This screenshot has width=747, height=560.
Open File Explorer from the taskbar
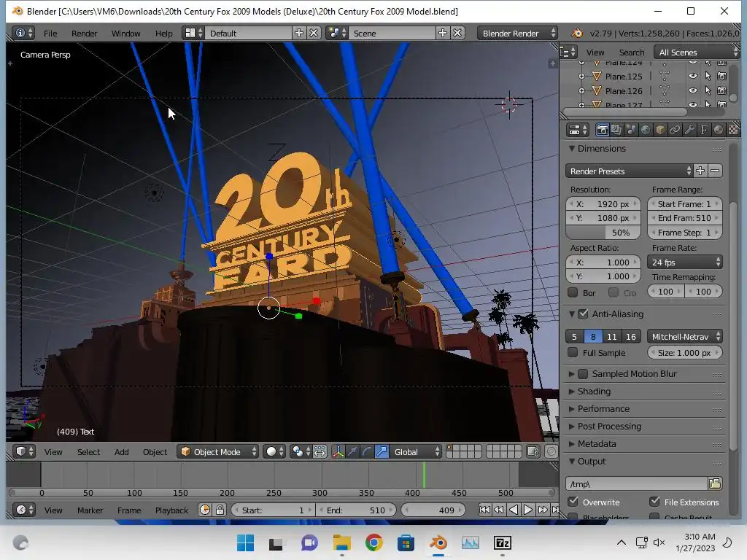tap(342, 542)
